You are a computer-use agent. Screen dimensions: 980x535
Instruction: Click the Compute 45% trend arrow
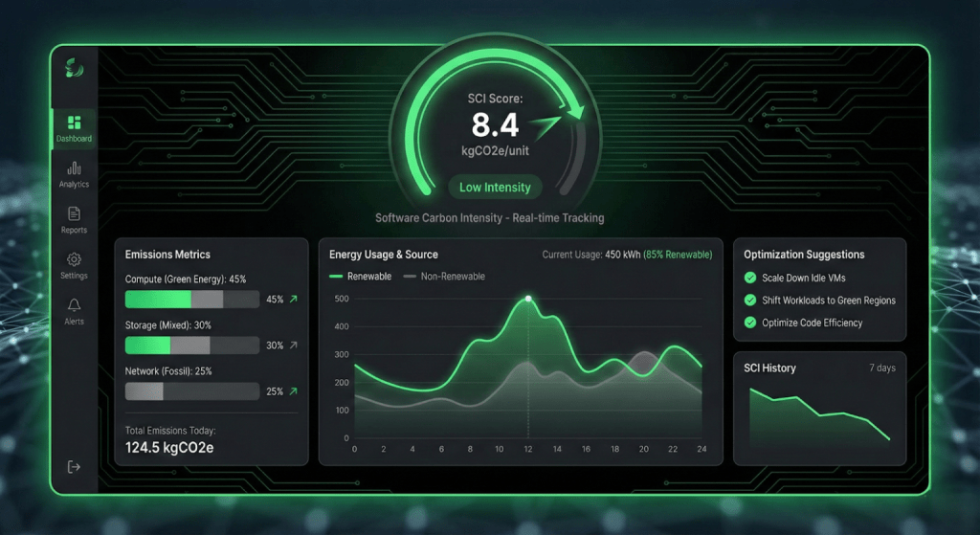pos(293,300)
